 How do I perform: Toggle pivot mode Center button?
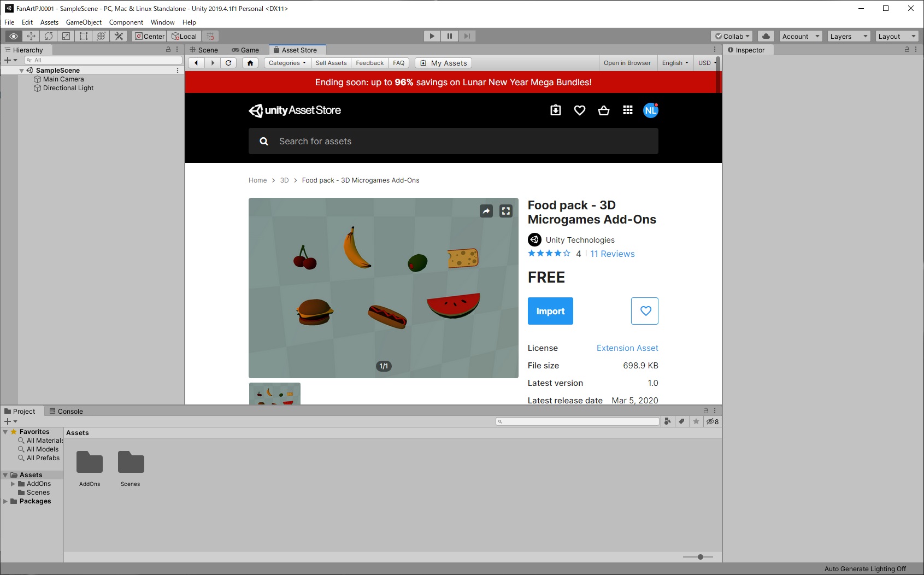point(150,36)
